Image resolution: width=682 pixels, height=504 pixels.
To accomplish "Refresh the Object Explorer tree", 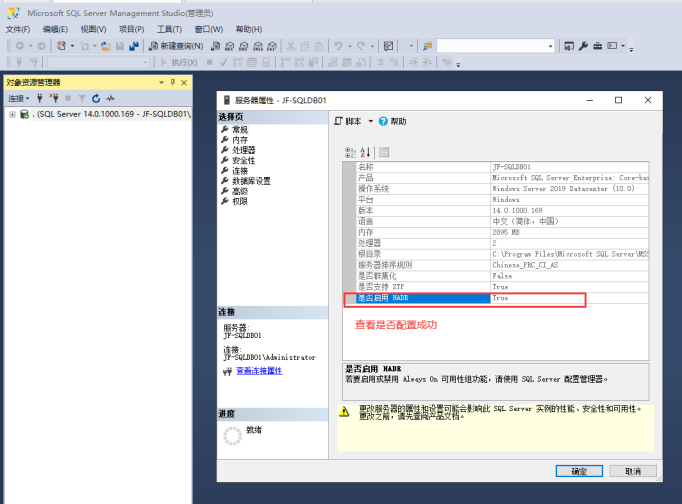I will (x=96, y=98).
